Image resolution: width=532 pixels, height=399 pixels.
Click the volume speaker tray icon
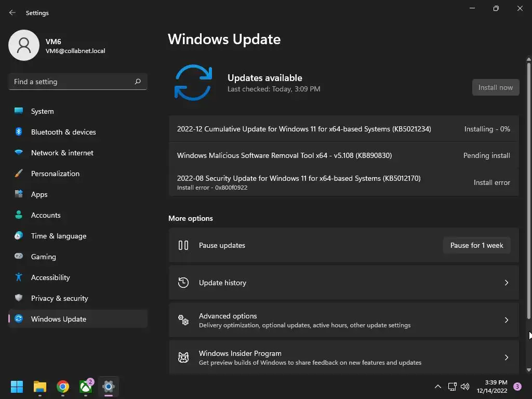[x=465, y=387]
